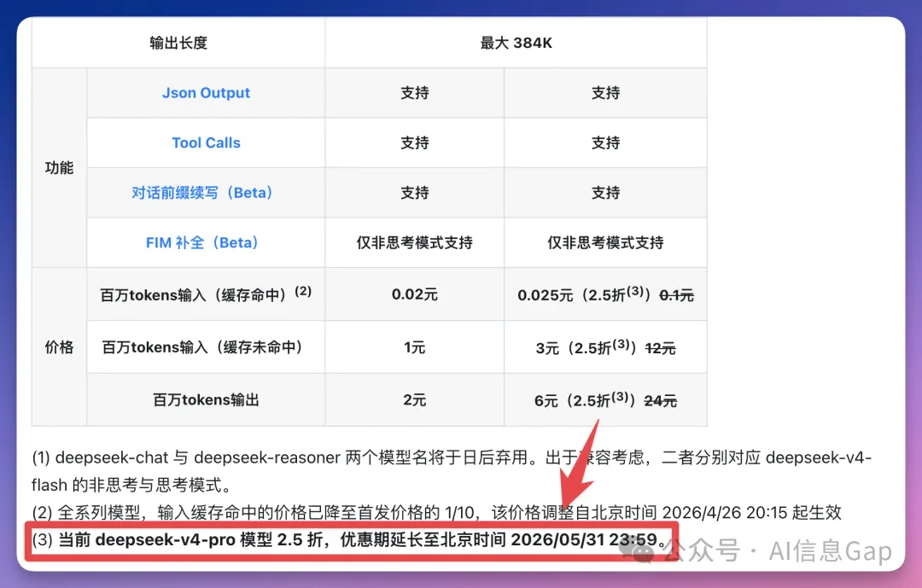Select the 输出长度 header cell
The image size is (922, 588).
point(178,43)
